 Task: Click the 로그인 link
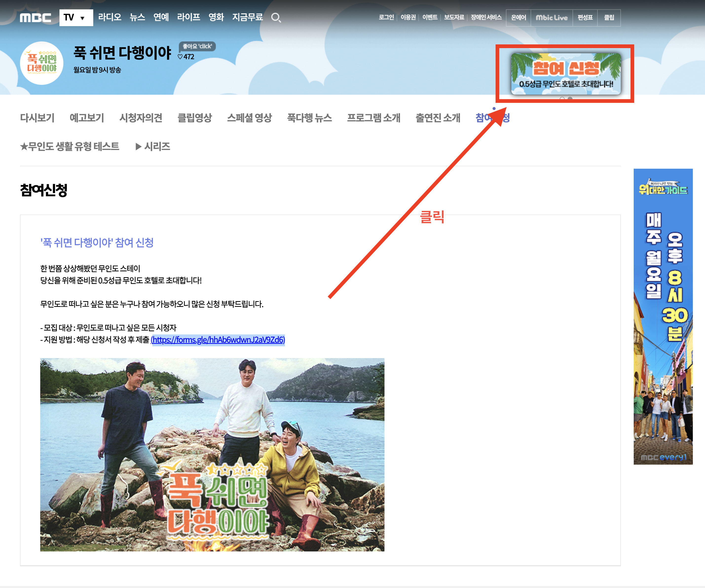click(386, 18)
